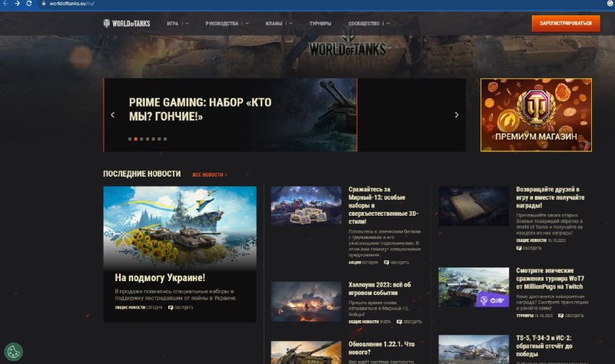Reload the page with the refresh icon

tap(29, 3)
